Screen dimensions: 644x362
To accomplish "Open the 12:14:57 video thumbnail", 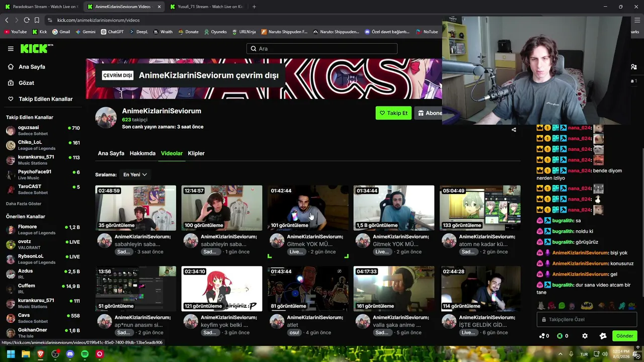I will point(222,208).
